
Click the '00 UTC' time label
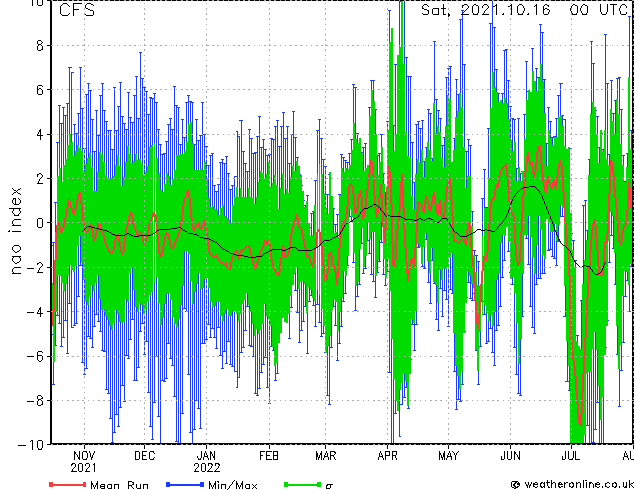(x=598, y=10)
